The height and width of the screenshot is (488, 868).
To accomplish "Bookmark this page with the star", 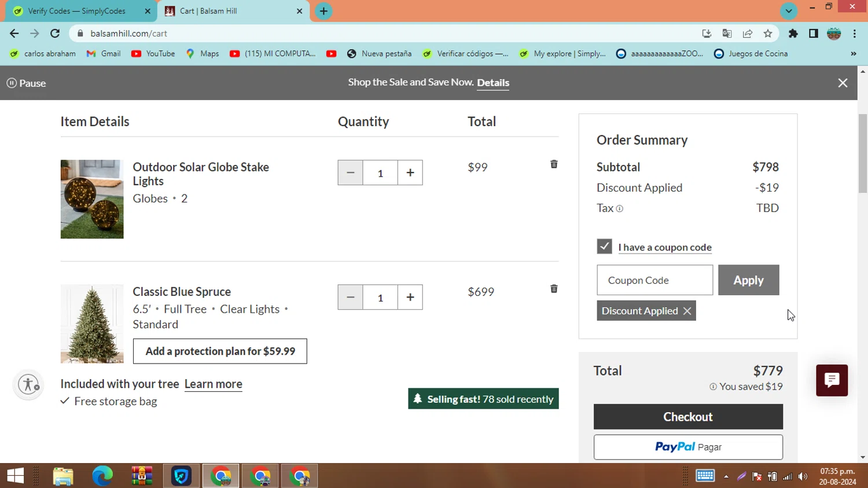I will click(768, 34).
